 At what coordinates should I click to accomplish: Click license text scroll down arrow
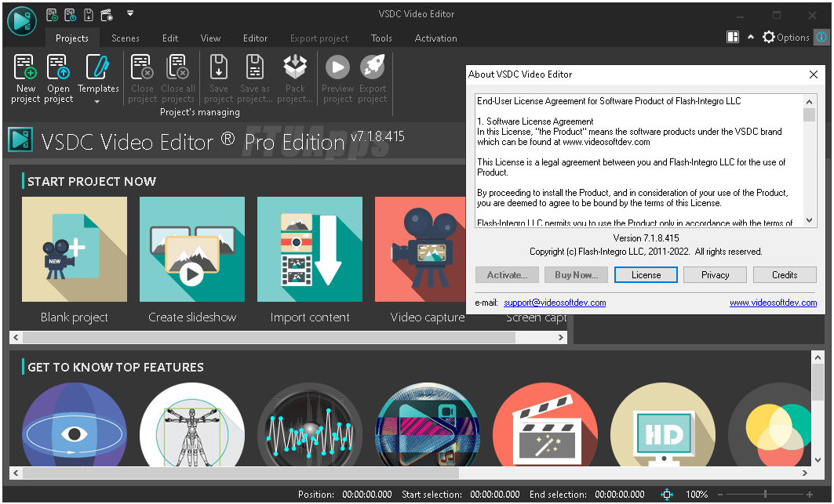(809, 220)
